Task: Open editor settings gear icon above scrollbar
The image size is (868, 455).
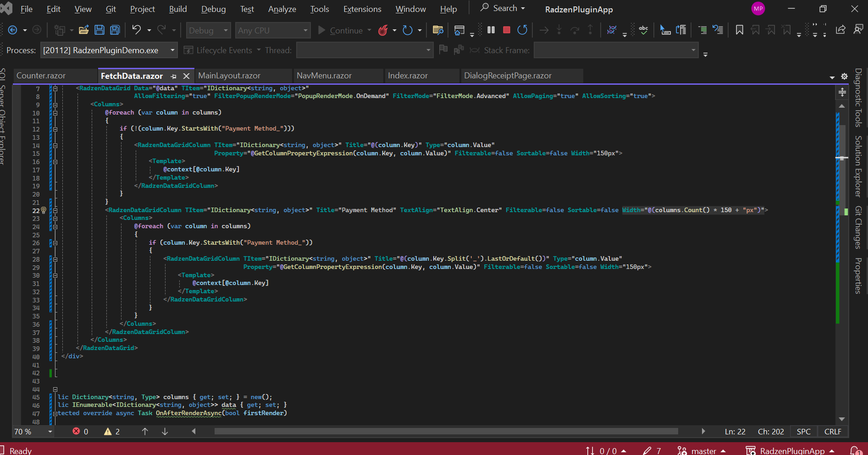Action: (x=844, y=77)
